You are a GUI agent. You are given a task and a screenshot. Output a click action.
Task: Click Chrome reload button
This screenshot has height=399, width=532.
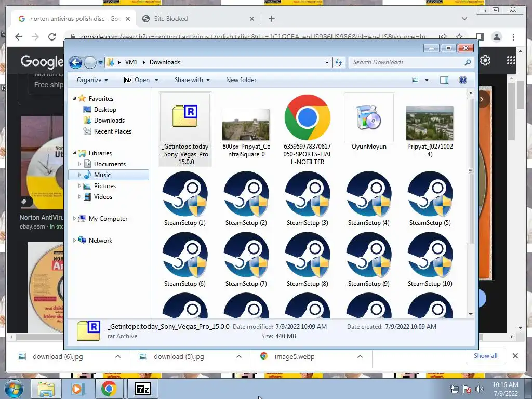(52, 37)
